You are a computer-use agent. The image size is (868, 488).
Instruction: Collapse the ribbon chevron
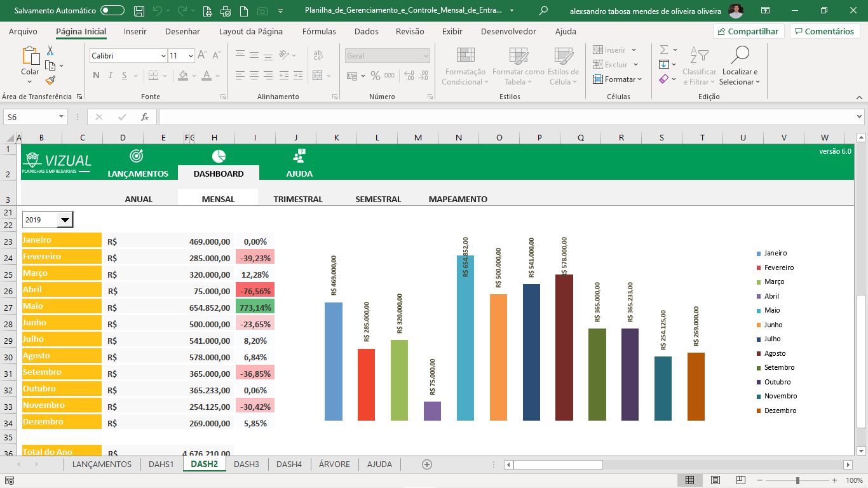coord(858,97)
